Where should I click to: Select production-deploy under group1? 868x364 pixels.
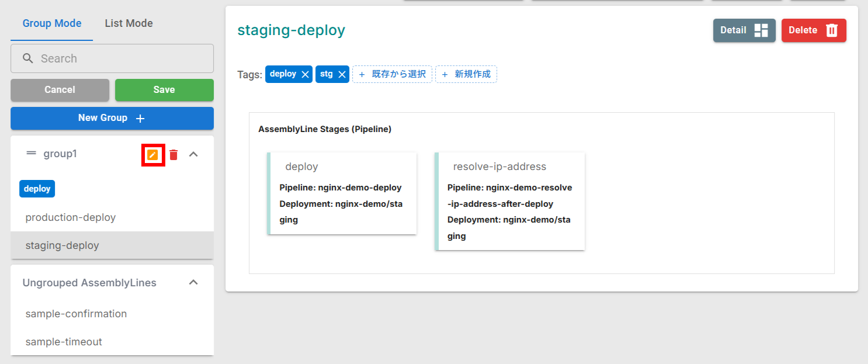click(70, 217)
